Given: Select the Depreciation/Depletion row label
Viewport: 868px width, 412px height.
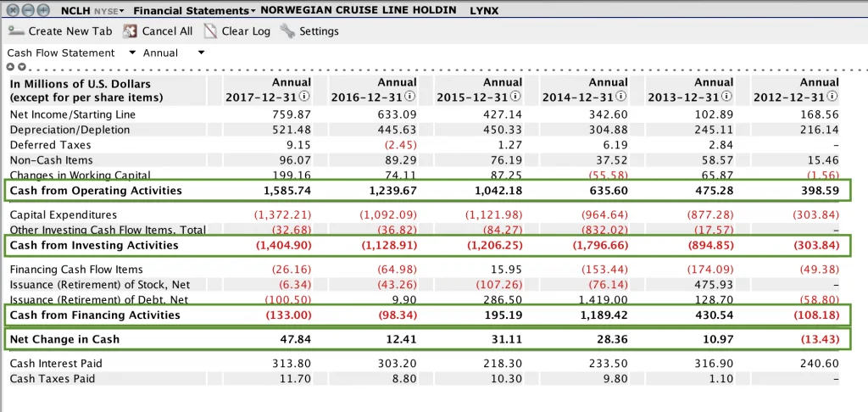Looking at the screenshot, I should [x=70, y=130].
